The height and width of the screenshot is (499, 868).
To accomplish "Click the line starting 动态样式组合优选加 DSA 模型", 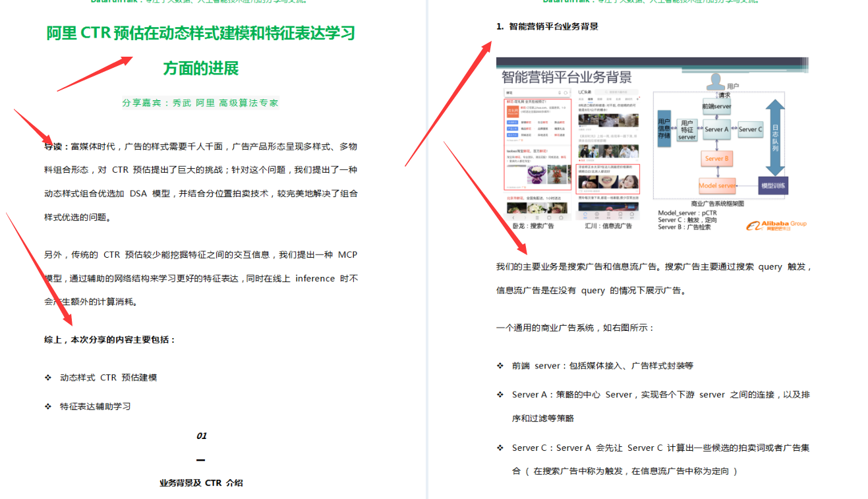I will click(x=201, y=194).
